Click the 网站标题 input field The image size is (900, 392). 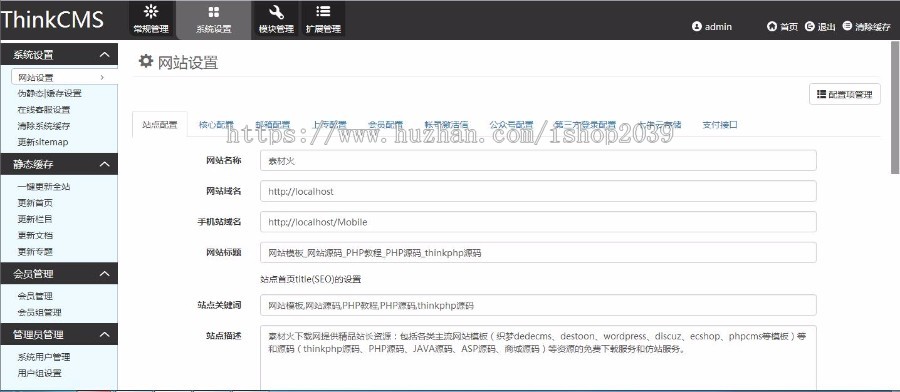tap(538, 253)
